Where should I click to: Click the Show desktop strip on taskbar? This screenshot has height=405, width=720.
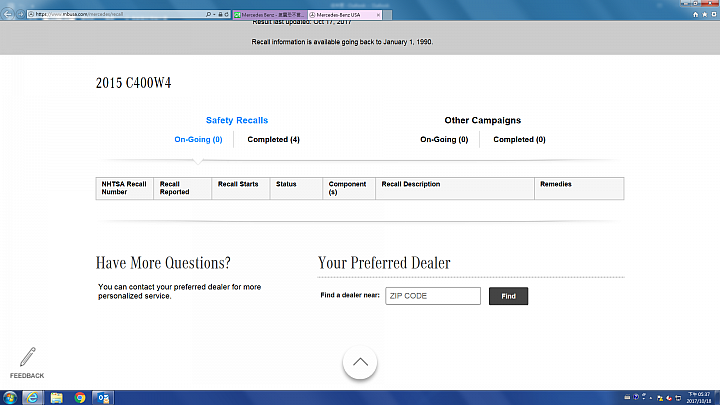717,398
